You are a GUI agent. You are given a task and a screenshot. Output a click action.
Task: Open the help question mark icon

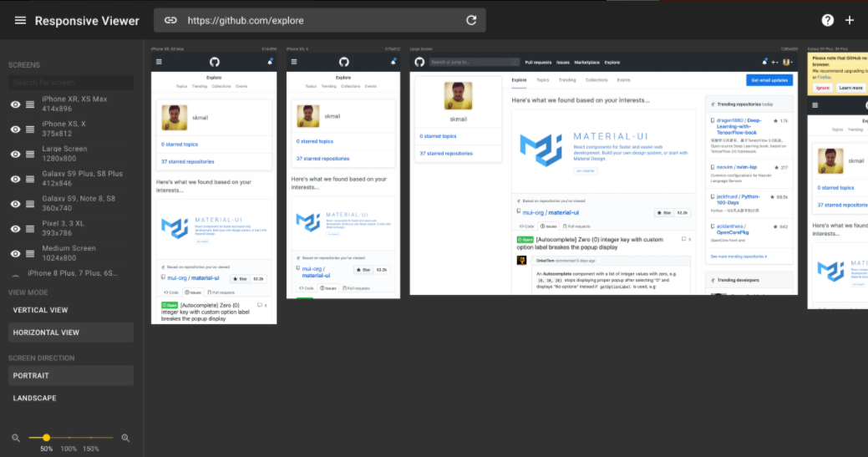click(827, 21)
